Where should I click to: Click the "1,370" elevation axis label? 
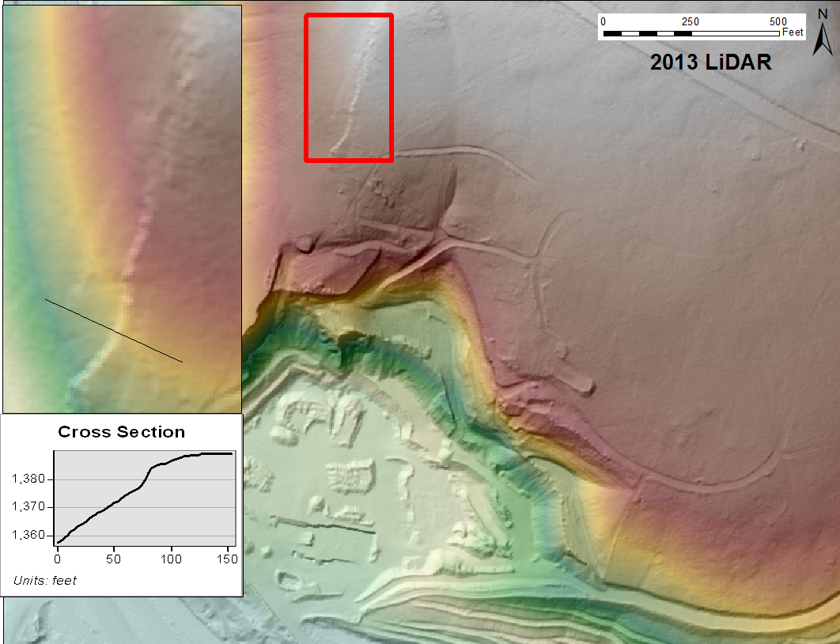pyautogui.click(x=28, y=506)
